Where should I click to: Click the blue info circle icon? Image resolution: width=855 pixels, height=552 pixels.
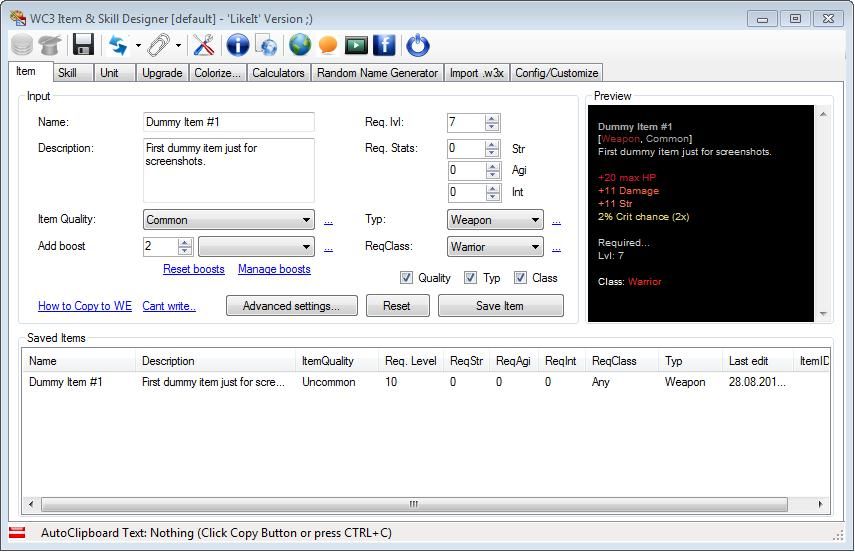(x=238, y=45)
